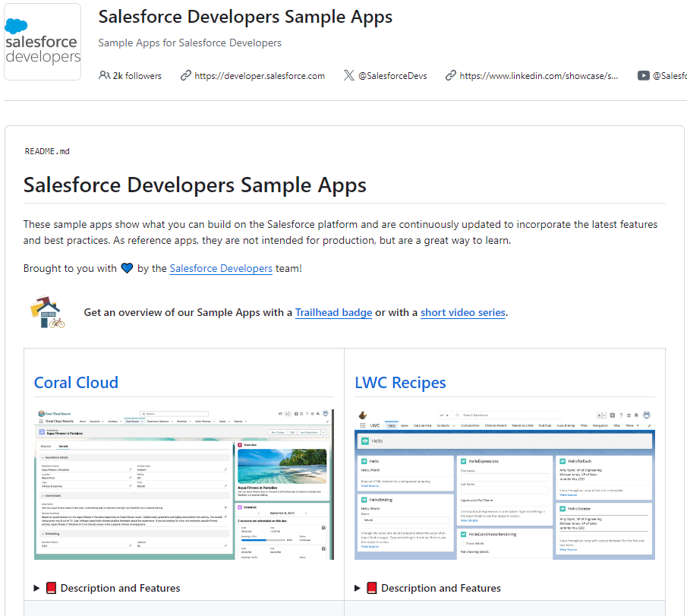Click the followers people icon
Image resolution: width=687 pixels, height=616 pixels.
pyautogui.click(x=104, y=75)
